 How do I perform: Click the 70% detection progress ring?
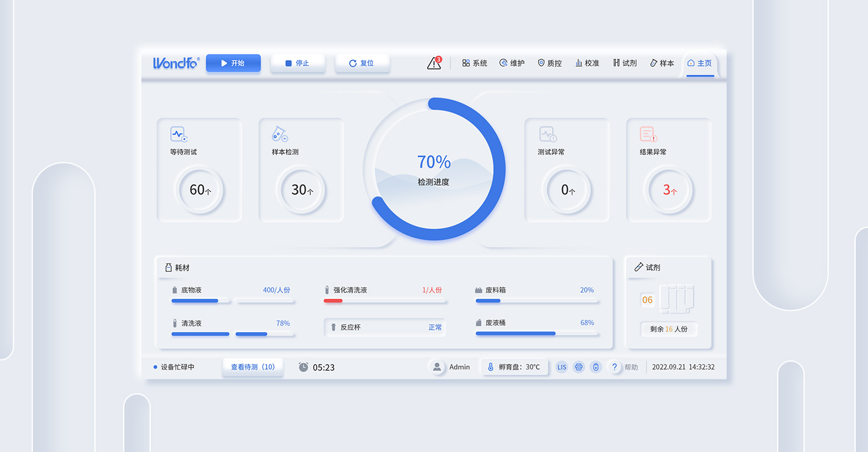434,169
